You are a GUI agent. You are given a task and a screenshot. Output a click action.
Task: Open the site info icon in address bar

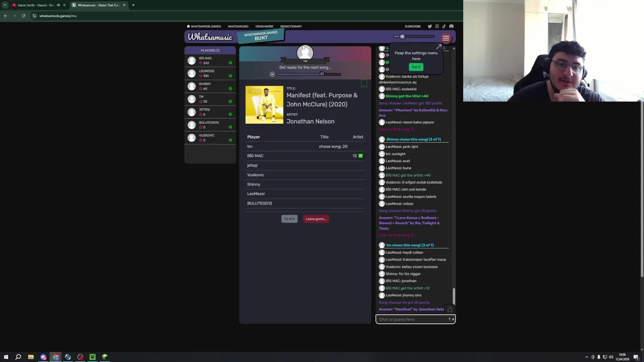34,16
